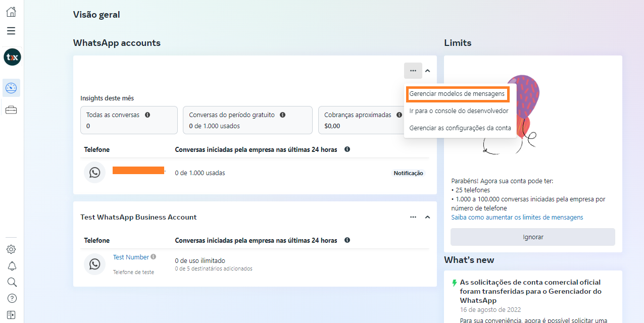Click the "25 telefones" bullet text
This screenshot has width=644, height=323.
[472, 190]
